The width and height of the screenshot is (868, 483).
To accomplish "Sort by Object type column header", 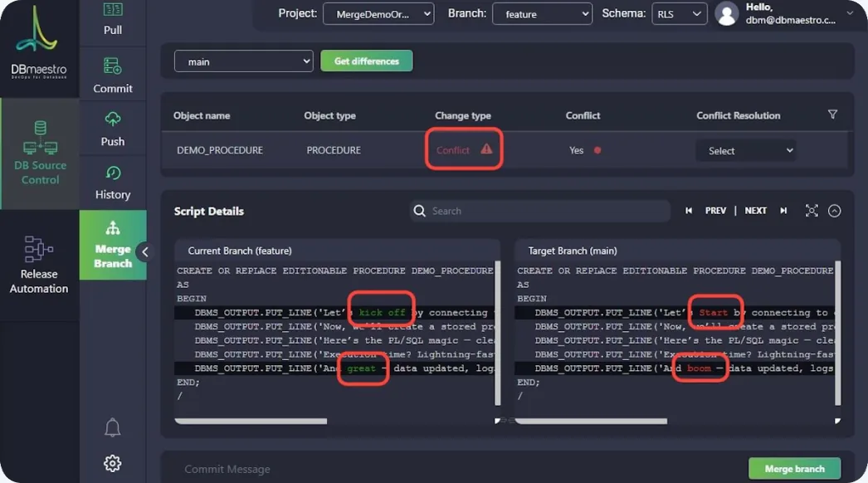I will click(330, 115).
